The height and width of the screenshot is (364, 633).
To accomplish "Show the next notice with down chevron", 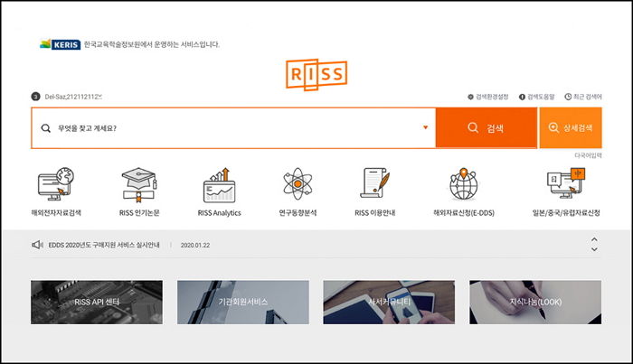I will tap(594, 249).
